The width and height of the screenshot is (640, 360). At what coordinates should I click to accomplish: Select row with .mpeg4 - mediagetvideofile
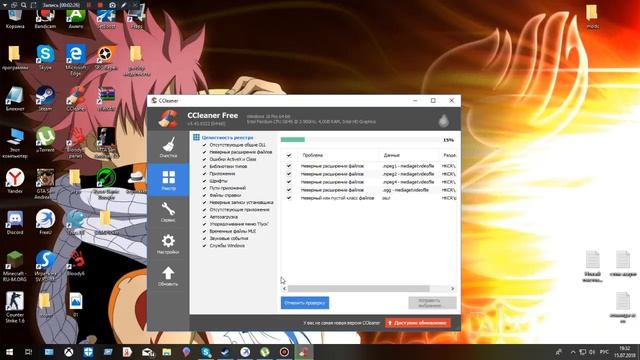pos(369,182)
